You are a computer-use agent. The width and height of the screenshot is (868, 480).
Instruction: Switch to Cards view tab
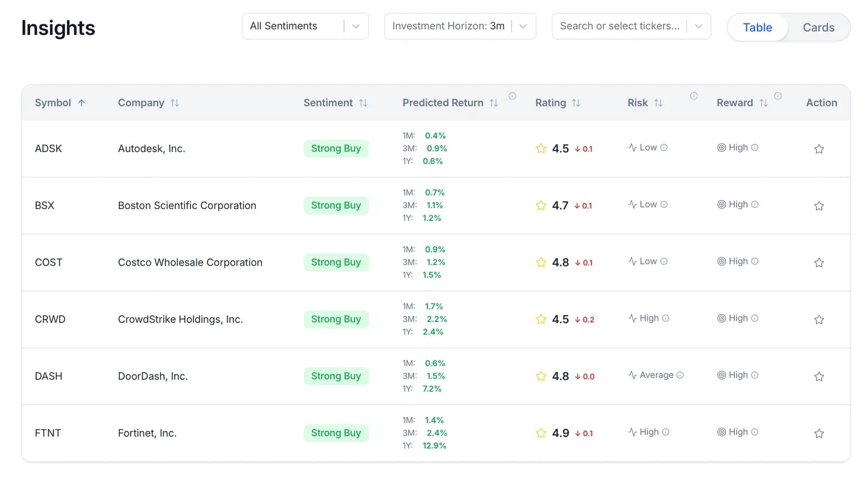[x=819, y=28]
